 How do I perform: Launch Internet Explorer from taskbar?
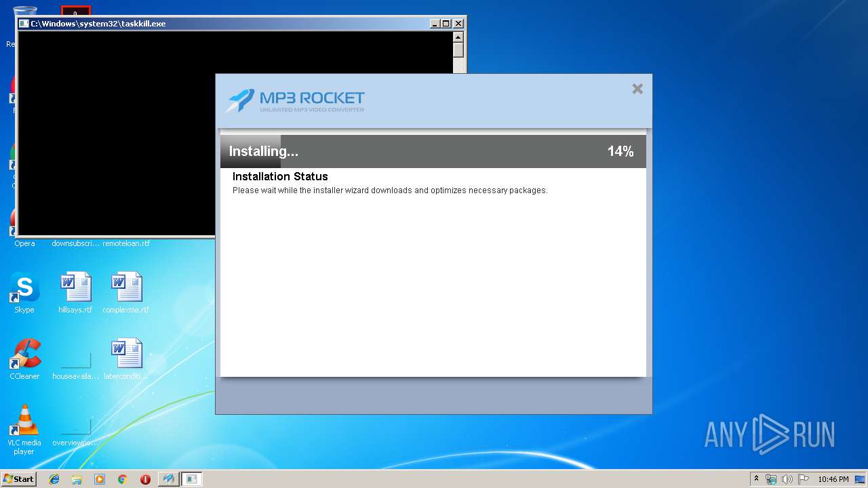(54, 479)
